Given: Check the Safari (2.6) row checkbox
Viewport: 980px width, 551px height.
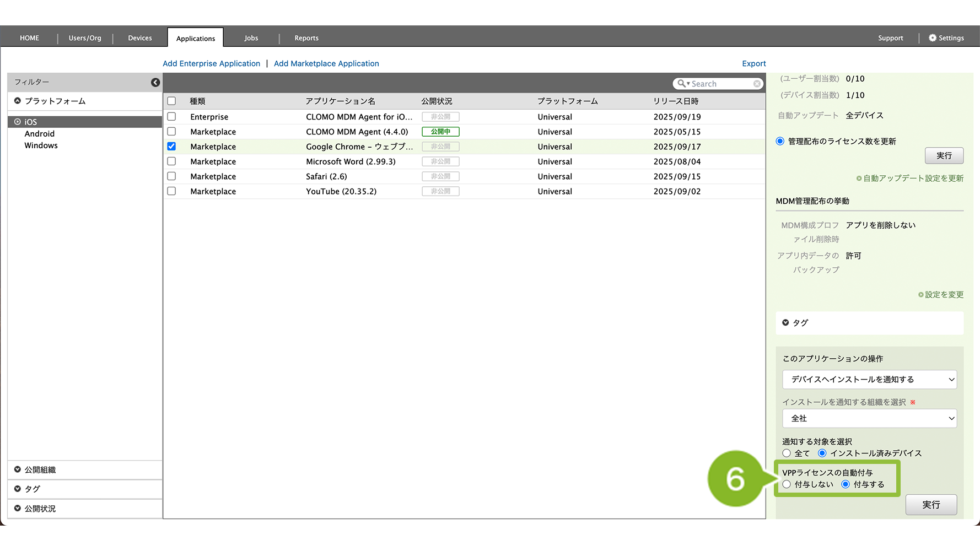Looking at the screenshot, I should pos(171,176).
